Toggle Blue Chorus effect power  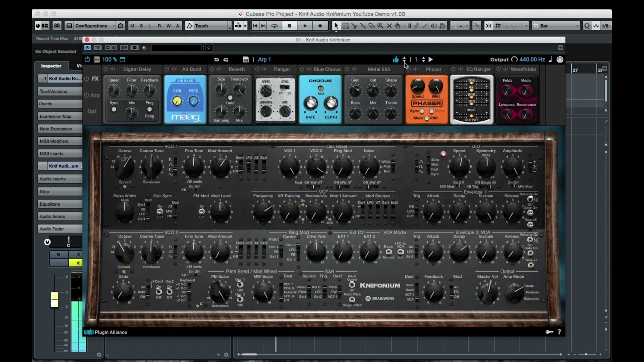(302, 69)
